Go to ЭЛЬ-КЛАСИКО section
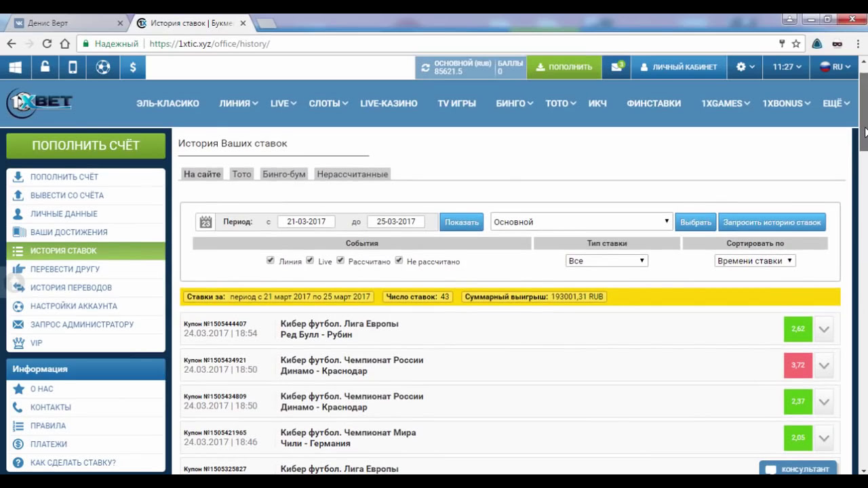The width and height of the screenshot is (868, 488). tap(167, 103)
